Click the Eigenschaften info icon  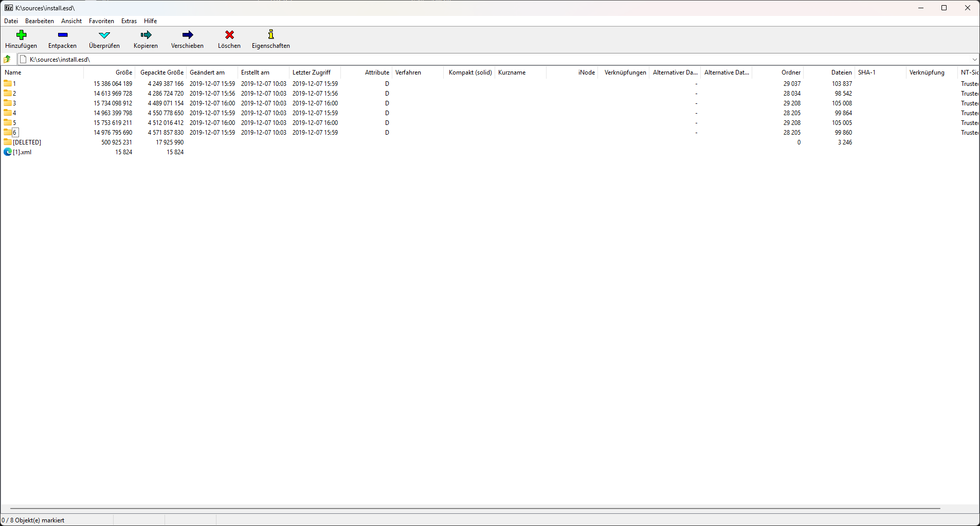271,34
